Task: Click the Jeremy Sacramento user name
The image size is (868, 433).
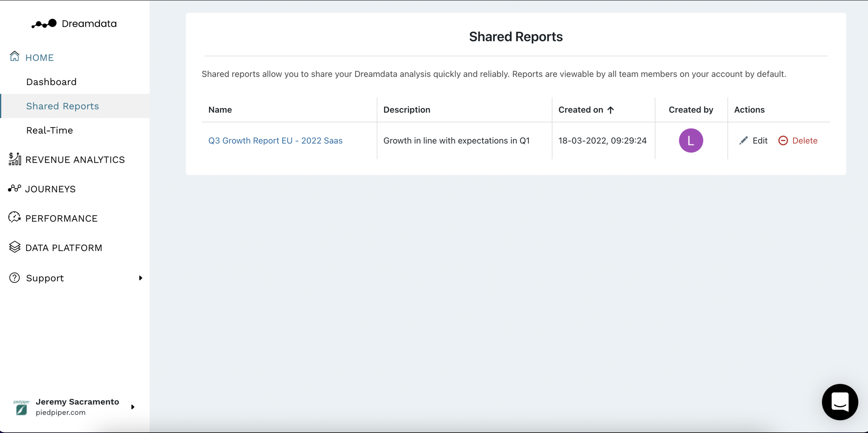Action: [x=77, y=402]
